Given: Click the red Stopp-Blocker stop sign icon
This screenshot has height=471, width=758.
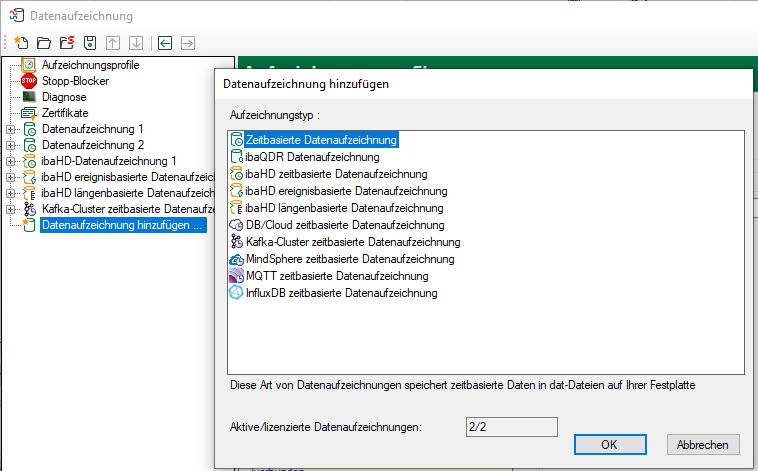Looking at the screenshot, I should (29, 81).
